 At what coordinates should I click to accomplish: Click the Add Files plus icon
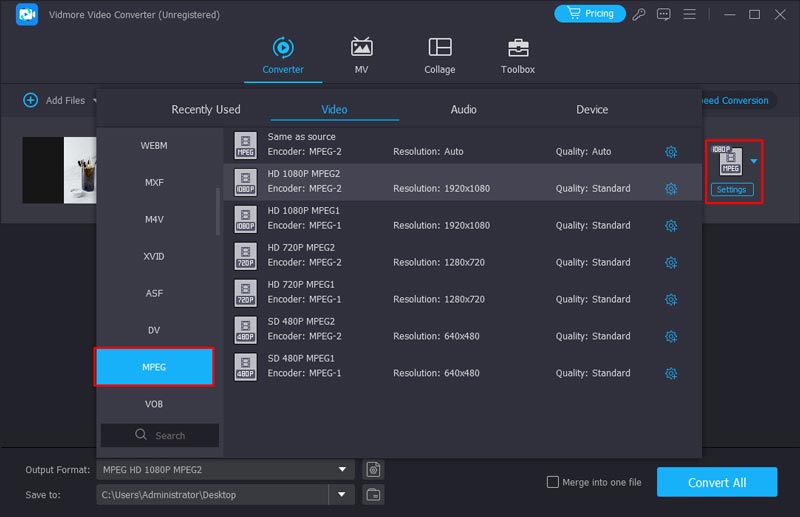pos(30,100)
